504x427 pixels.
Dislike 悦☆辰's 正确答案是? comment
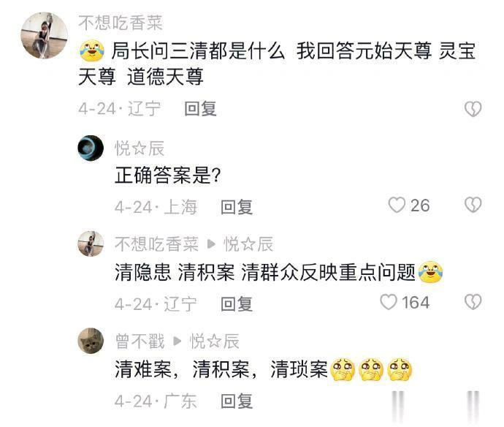[473, 205]
